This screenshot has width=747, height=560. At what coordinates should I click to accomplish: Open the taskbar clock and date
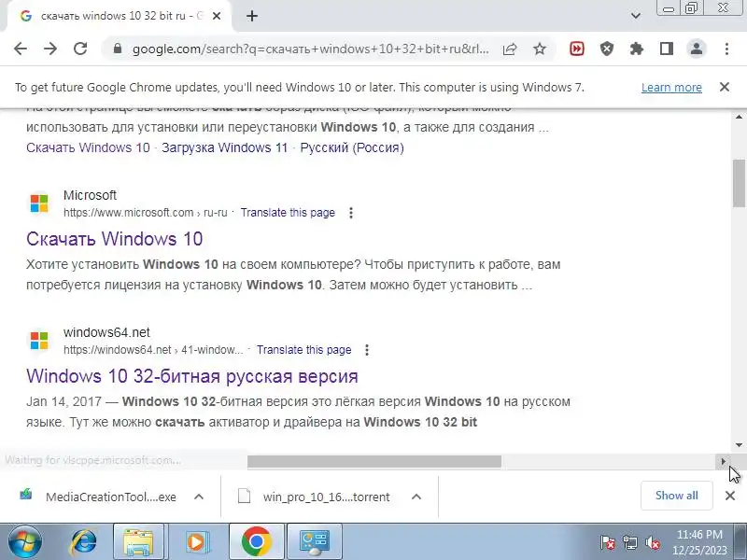[699, 542]
